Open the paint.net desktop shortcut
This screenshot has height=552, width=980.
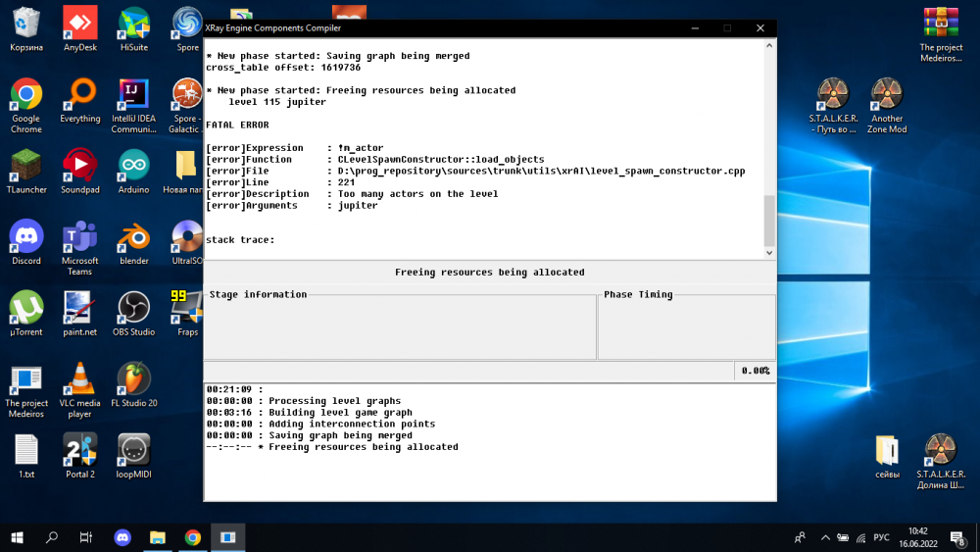[80, 314]
